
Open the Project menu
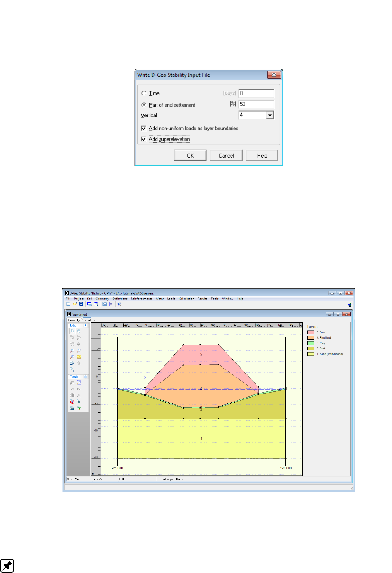coord(79,298)
